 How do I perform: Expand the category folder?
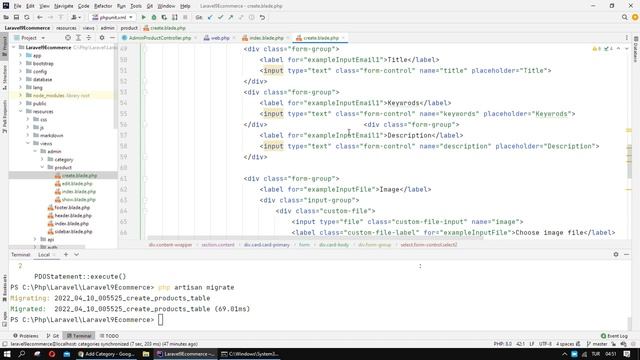[42, 159]
